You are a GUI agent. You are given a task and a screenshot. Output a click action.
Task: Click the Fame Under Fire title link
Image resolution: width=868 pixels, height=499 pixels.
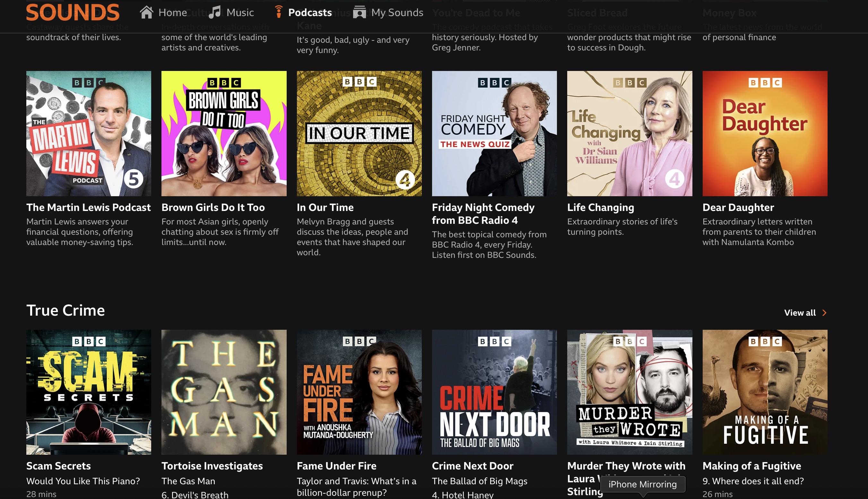coord(336,466)
